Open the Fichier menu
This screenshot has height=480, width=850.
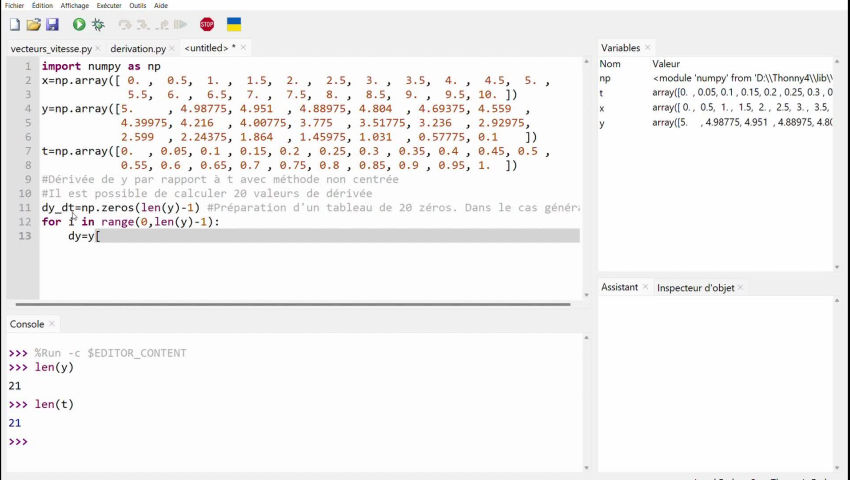coord(14,5)
